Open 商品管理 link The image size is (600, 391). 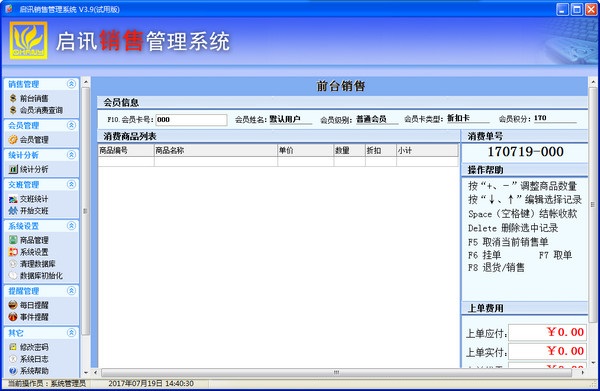click(34, 240)
